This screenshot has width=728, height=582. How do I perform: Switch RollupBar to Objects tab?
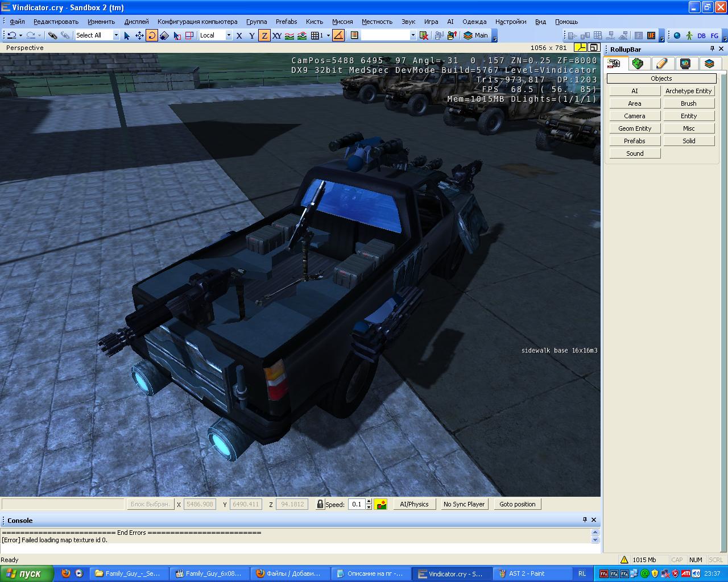click(614, 63)
